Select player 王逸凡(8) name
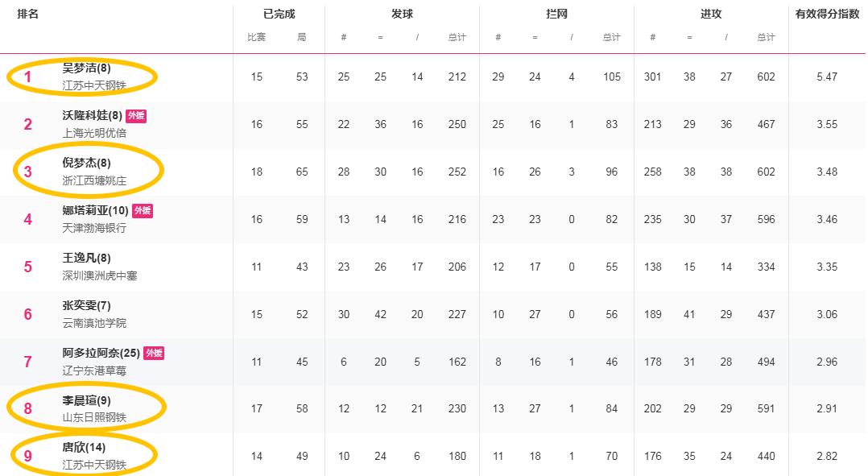 click(87, 259)
